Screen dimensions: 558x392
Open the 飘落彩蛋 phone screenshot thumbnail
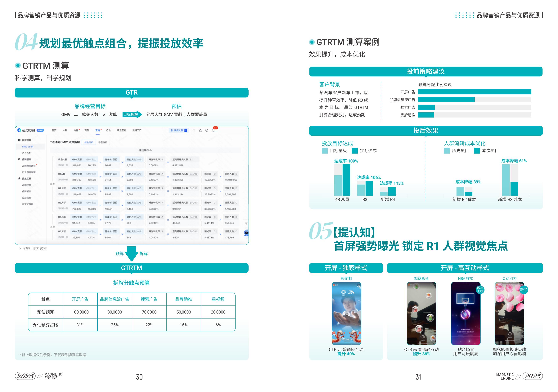pyautogui.click(x=421, y=313)
